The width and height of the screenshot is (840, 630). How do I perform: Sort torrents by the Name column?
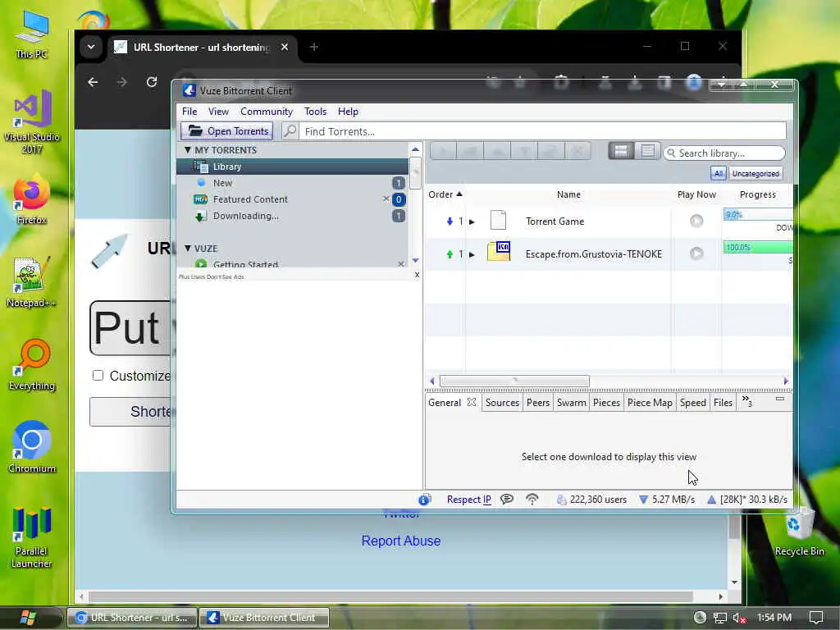point(568,194)
